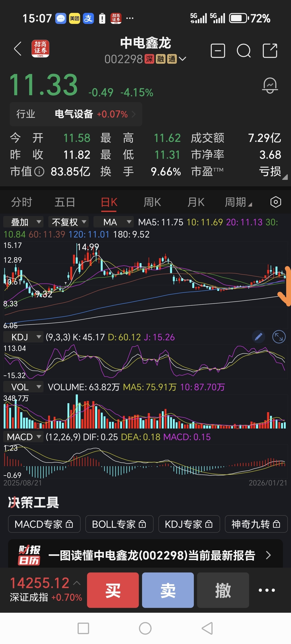Tap the 换手 9.66% value
This screenshot has height=644, width=291.
tap(166, 172)
